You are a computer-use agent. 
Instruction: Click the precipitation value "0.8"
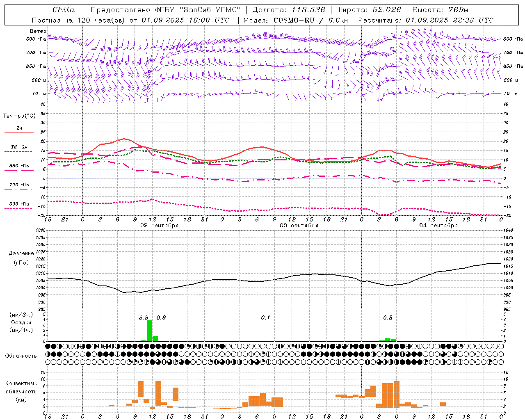(x=388, y=318)
